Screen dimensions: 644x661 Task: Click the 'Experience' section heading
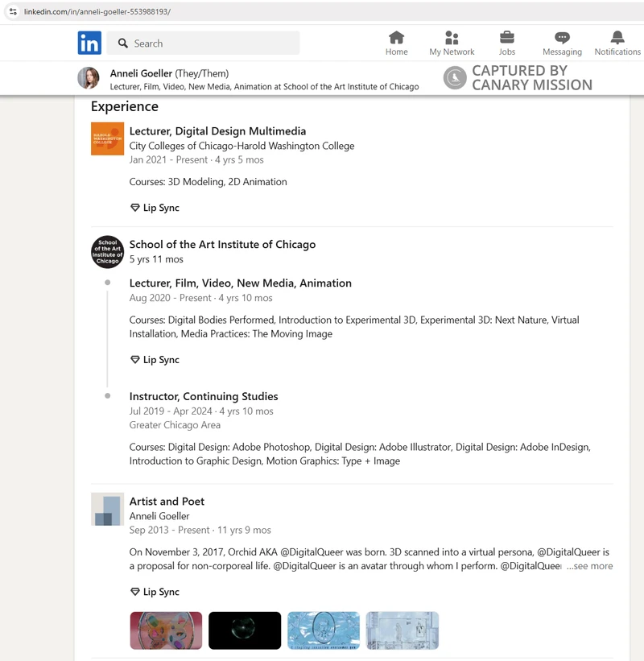pyautogui.click(x=125, y=106)
